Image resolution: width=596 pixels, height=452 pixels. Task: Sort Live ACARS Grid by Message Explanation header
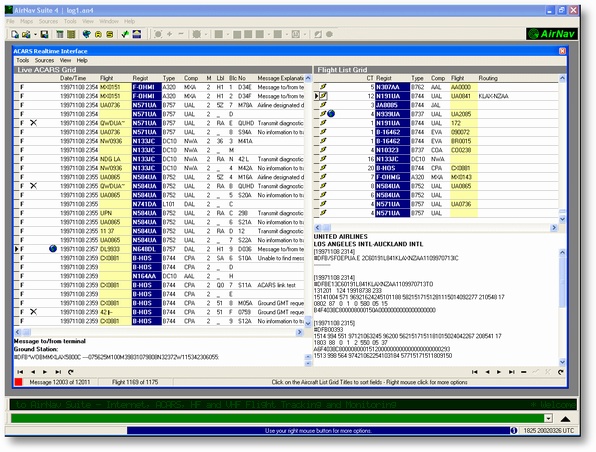pyautogui.click(x=281, y=78)
